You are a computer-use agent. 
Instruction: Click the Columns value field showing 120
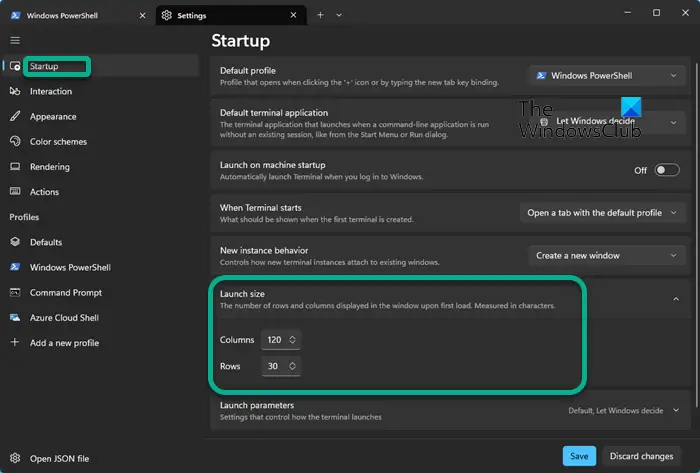[274, 340]
